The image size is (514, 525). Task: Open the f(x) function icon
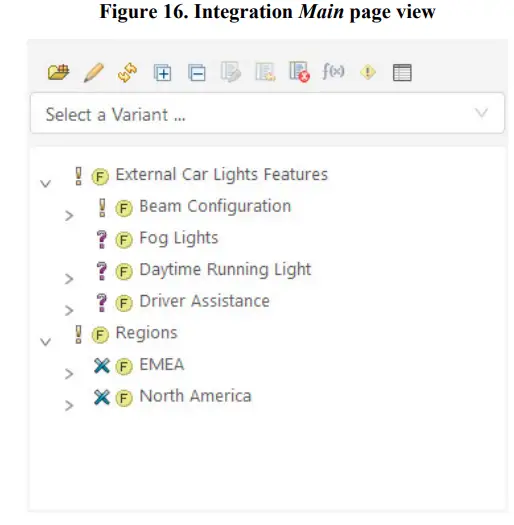[333, 72]
